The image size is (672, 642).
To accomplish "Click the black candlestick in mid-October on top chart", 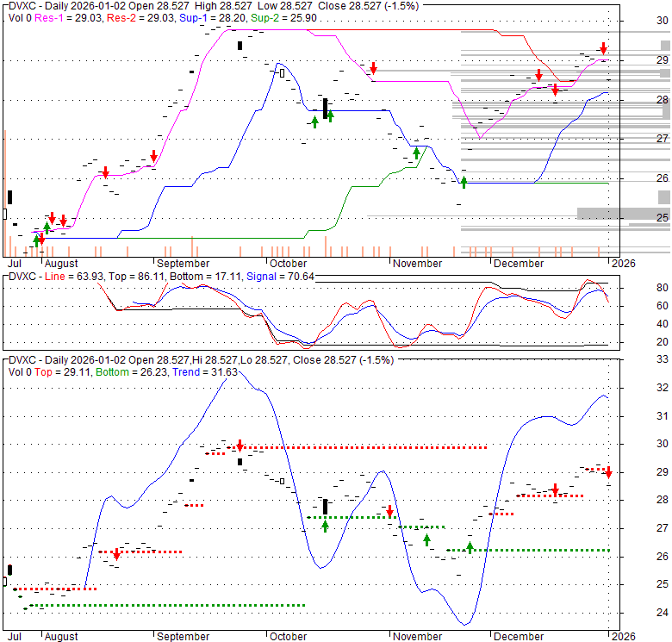I will tap(325, 108).
